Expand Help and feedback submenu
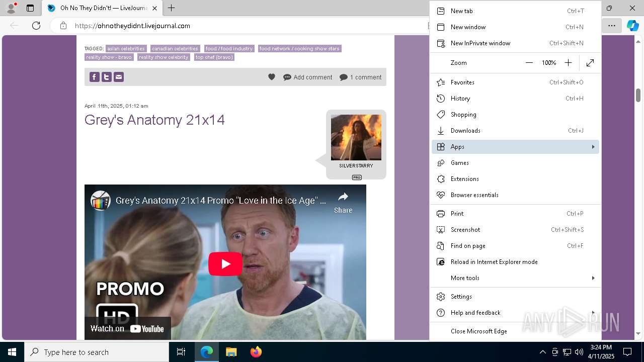The width and height of the screenshot is (644, 362). click(x=516, y=313)
